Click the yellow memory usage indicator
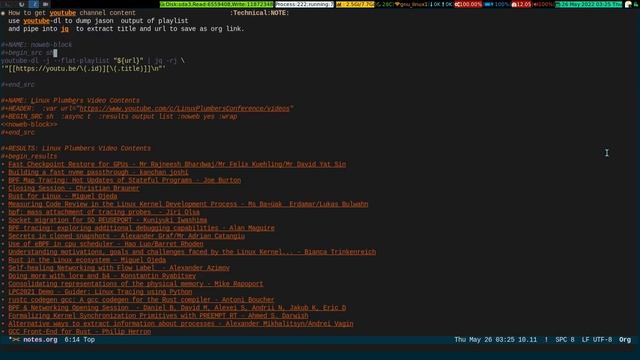 click(355, 4)
